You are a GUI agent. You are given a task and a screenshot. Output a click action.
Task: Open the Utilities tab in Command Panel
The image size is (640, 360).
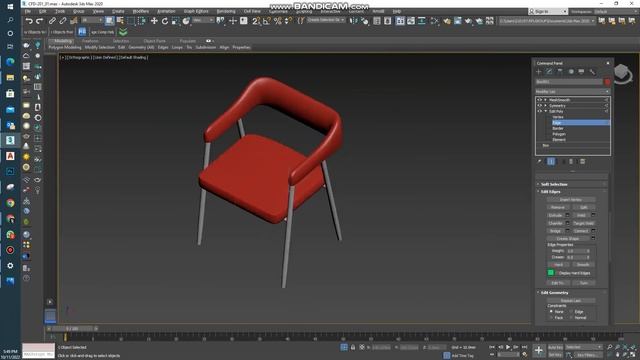[x=592, y=72]
